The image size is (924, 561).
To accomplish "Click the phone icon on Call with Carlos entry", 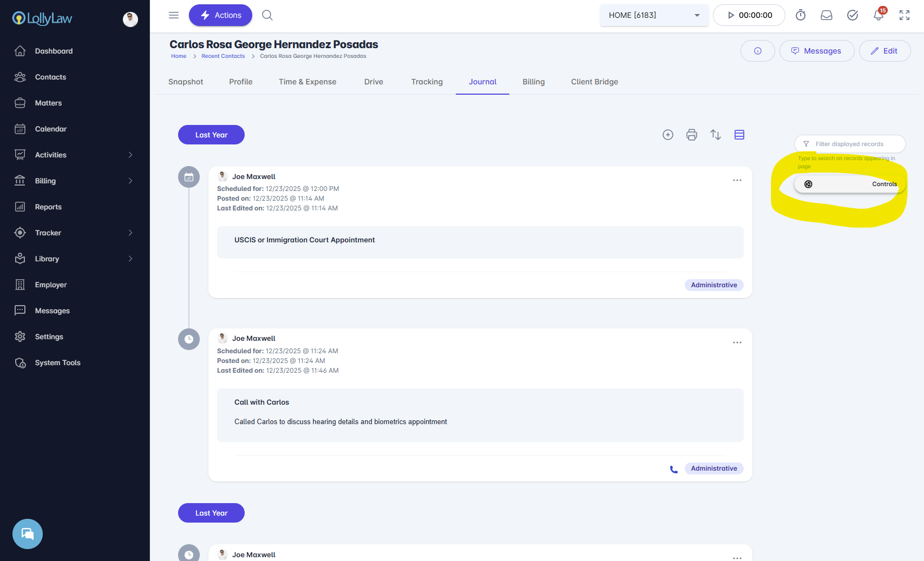I will [674, 470].
